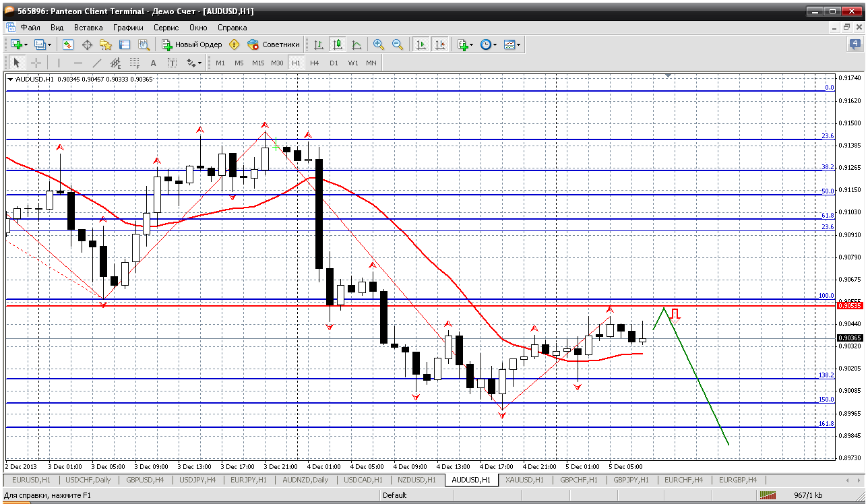Switch to the XAUUSD,H1 chart tab
Viewport: 868px width, 504px height.
point(525,480)
